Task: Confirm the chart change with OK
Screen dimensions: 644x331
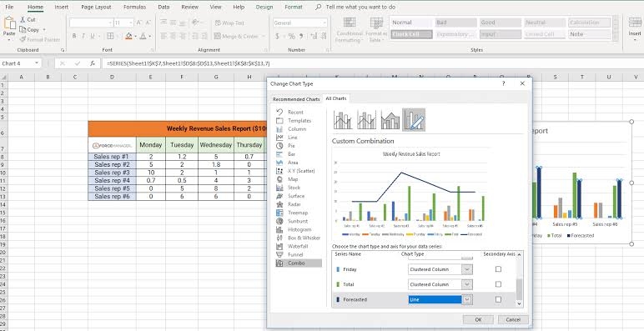Action: coord(478,319)
